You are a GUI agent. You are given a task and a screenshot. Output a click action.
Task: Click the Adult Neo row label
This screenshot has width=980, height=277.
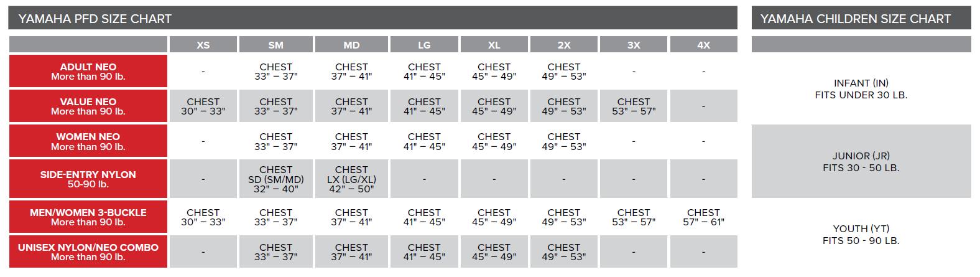click(88, 72)
